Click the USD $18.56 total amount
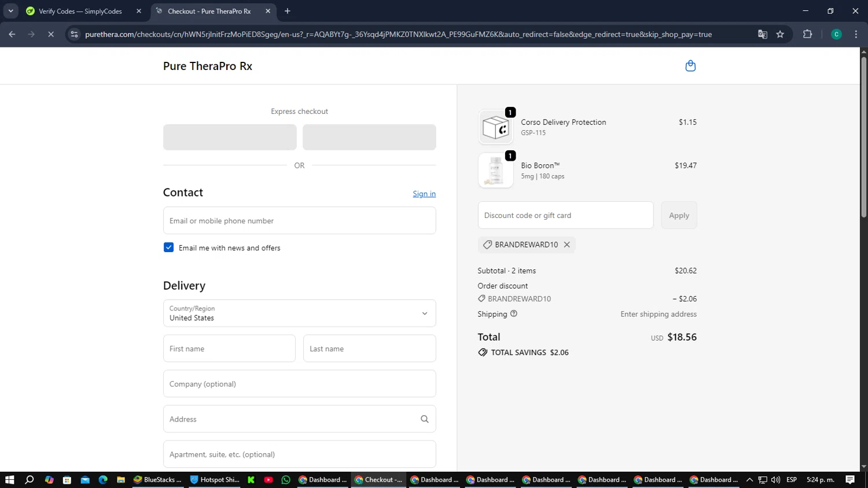868x488 pixels. [674, 337]
